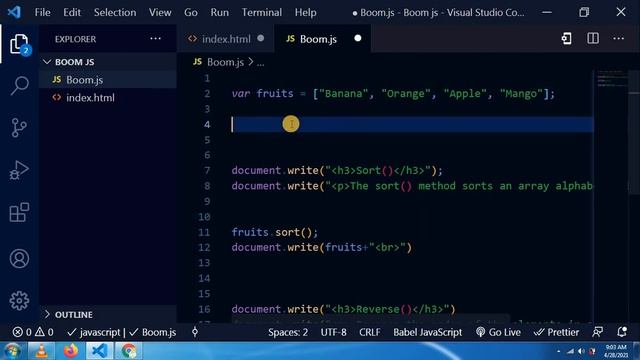Viewport: 640px width, 360px height.
Task: Click the errors and warnings status indicator
Action: [33, 332]
